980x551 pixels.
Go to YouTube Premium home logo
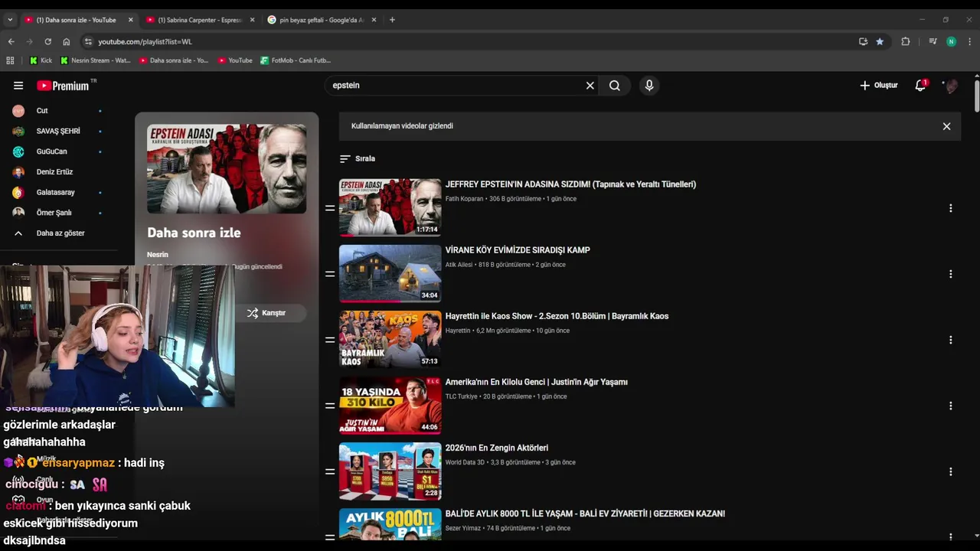[63, 86]
